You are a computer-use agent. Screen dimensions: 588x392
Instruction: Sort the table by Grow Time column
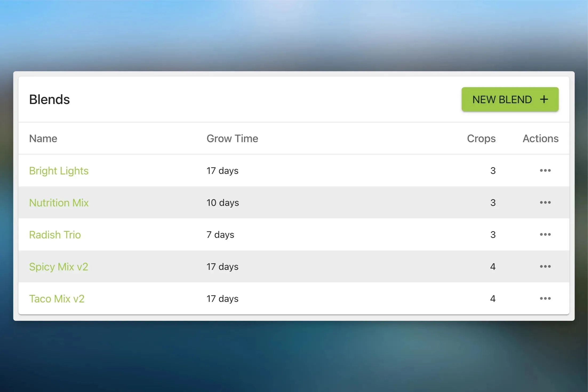point(232,138)
